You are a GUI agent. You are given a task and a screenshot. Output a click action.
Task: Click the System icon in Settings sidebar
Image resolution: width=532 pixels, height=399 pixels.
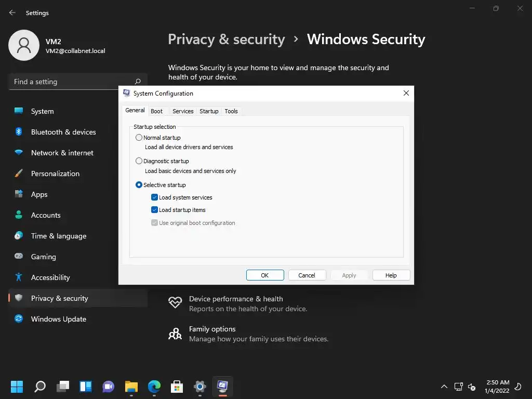tap(19, 111)
